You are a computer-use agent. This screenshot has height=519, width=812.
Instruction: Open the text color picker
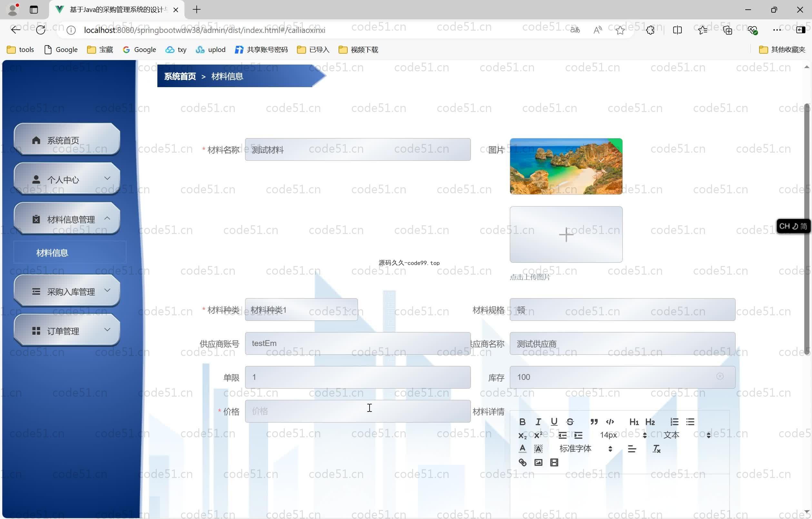[522, 449]
